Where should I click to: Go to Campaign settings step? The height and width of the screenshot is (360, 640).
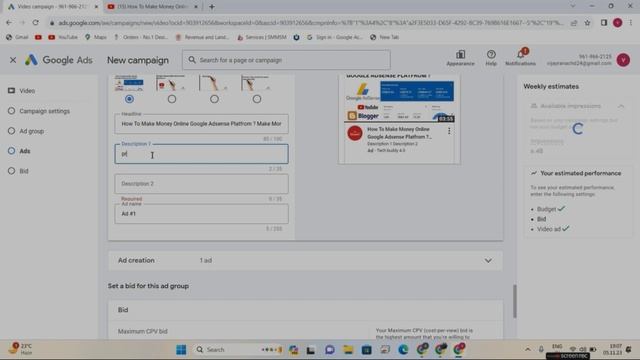click(39, 111)
